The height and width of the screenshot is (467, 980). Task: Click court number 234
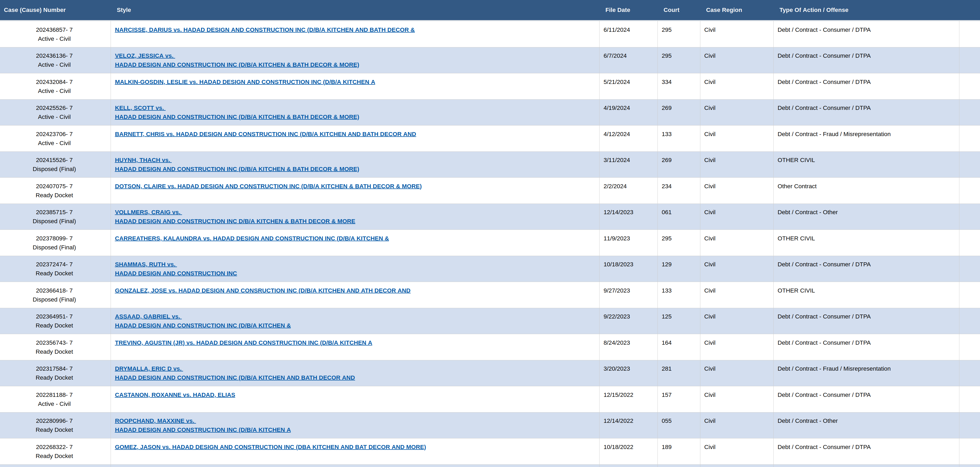666,186
